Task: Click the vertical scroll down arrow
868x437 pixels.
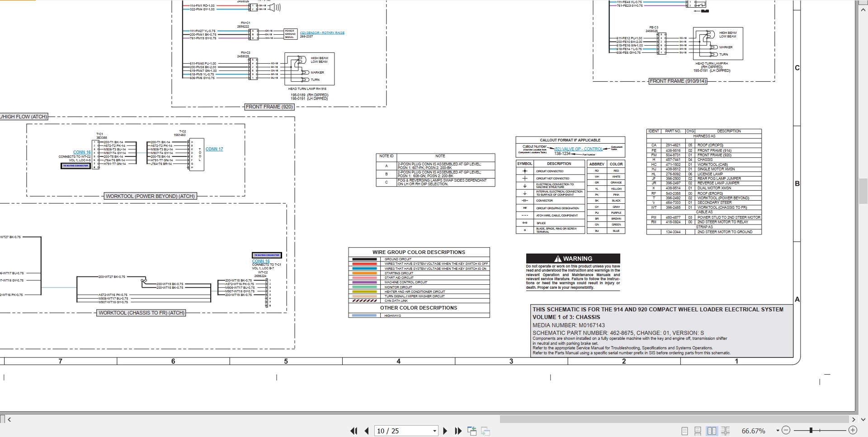Action: point(863,419)
